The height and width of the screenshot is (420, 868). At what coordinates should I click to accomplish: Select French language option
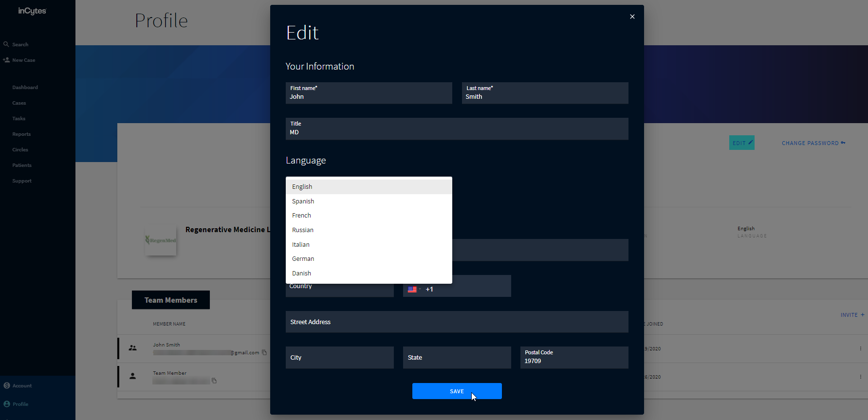coord(302,216)
